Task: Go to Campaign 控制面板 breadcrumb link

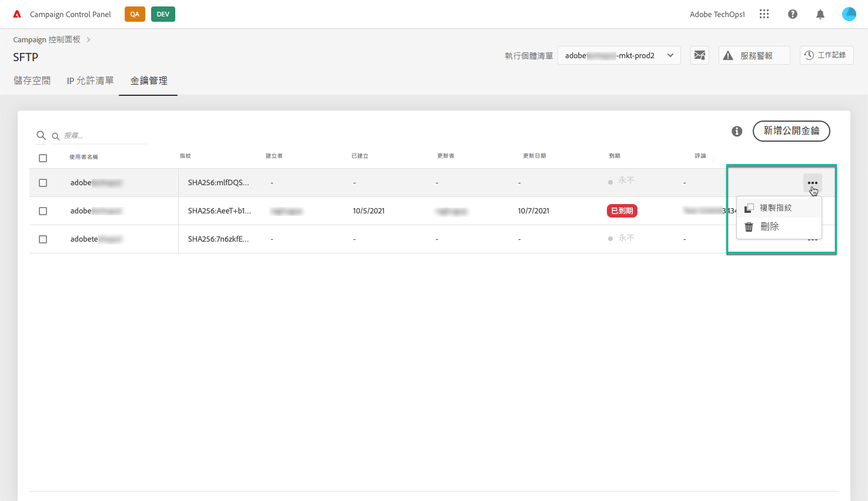Action: (x=47, y=39)
